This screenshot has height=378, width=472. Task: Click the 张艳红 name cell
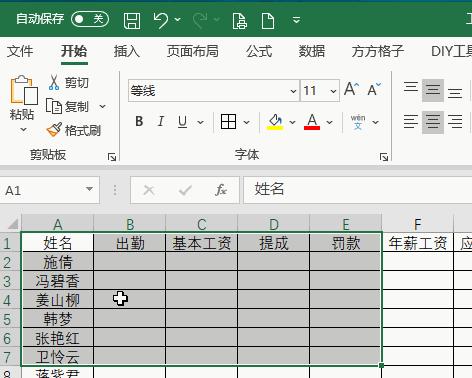pyautogui.click(x=57, y=338)
